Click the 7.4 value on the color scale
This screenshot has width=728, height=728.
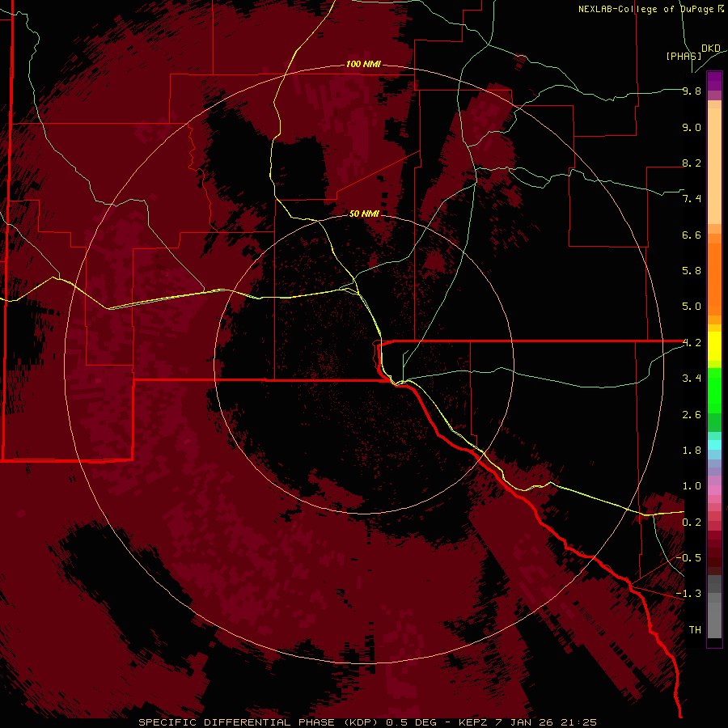tap(692, 199)
